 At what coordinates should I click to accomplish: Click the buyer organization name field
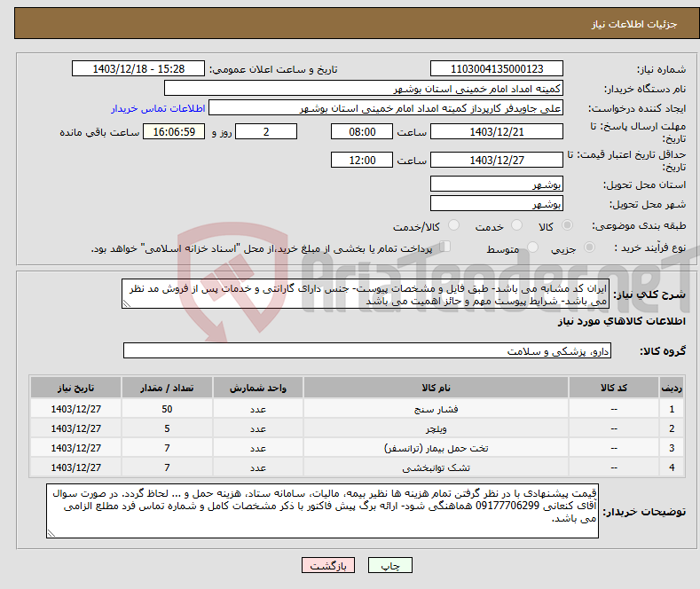364,89
